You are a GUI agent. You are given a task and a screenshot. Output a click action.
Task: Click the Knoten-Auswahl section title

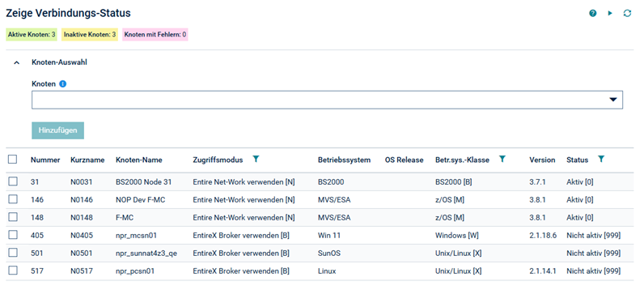(59, 63)
